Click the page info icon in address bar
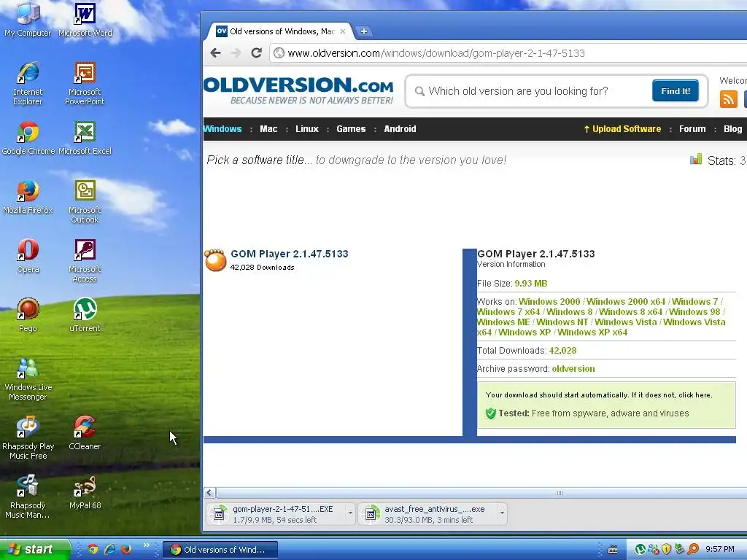 [x=279, y=53]
